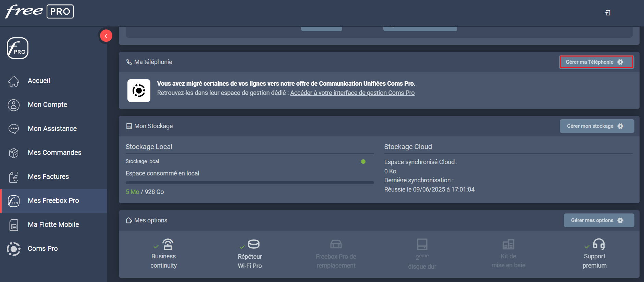The width and height of the screenshot is (644, 282).
Task: Click the green local storage status dot
Action: click(x=363, y=161)
